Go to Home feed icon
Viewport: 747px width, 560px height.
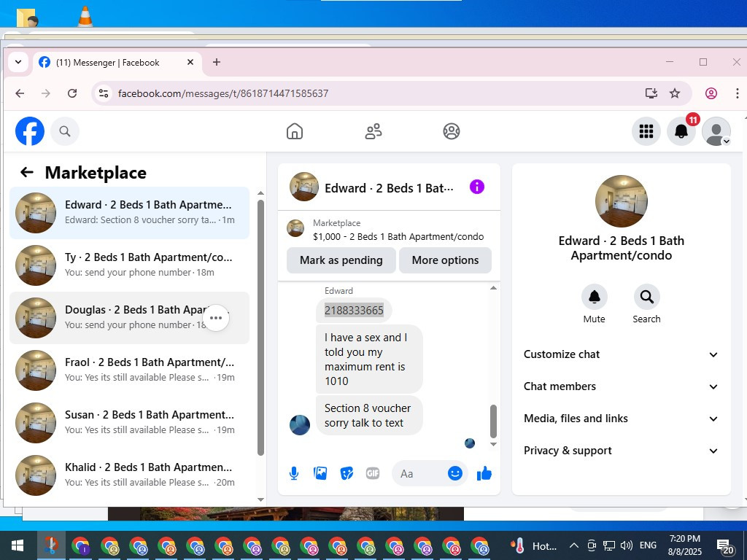click(x=295, y=131)
